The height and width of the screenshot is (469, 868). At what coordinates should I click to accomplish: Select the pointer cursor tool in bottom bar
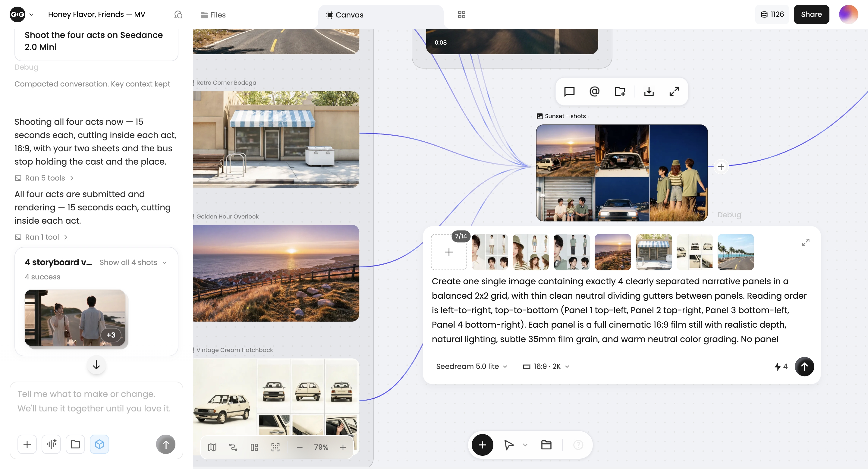click(x=509, y=445)
